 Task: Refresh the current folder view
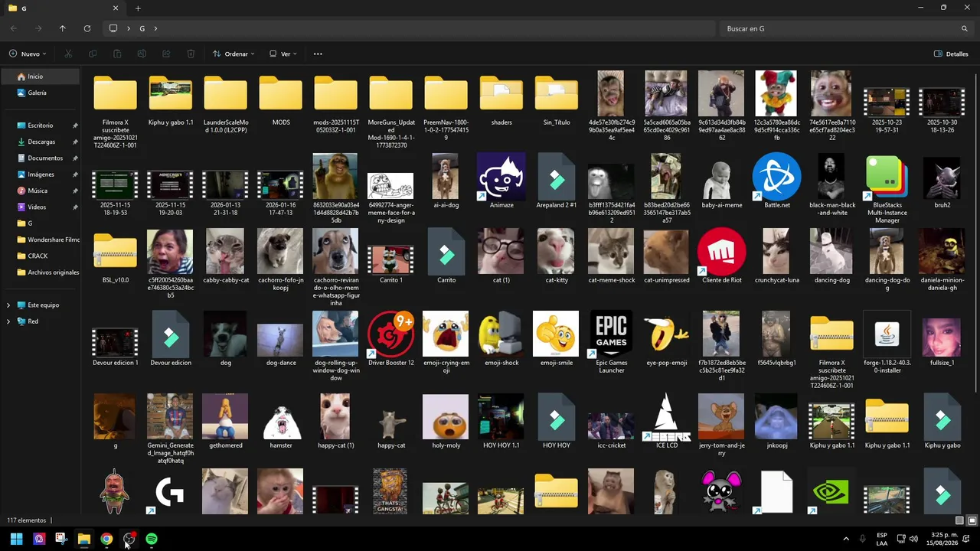click(87, 28)
